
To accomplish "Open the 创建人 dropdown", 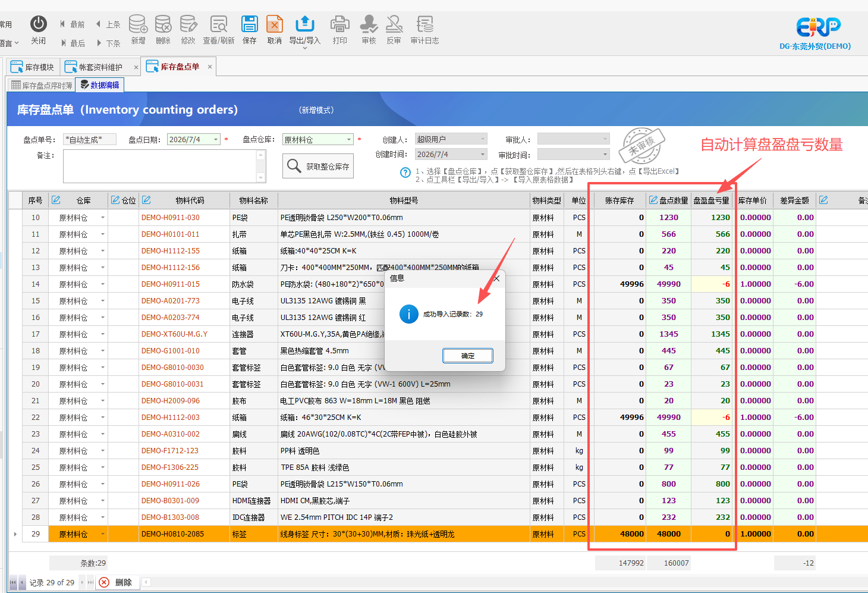I will coord(483,139).
